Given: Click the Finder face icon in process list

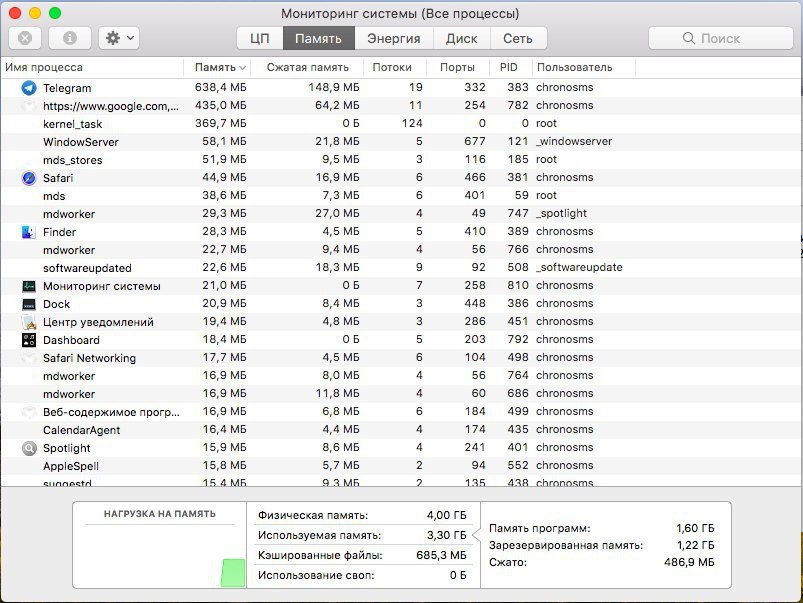Looking at the screenshot, I should coord(29,232).
